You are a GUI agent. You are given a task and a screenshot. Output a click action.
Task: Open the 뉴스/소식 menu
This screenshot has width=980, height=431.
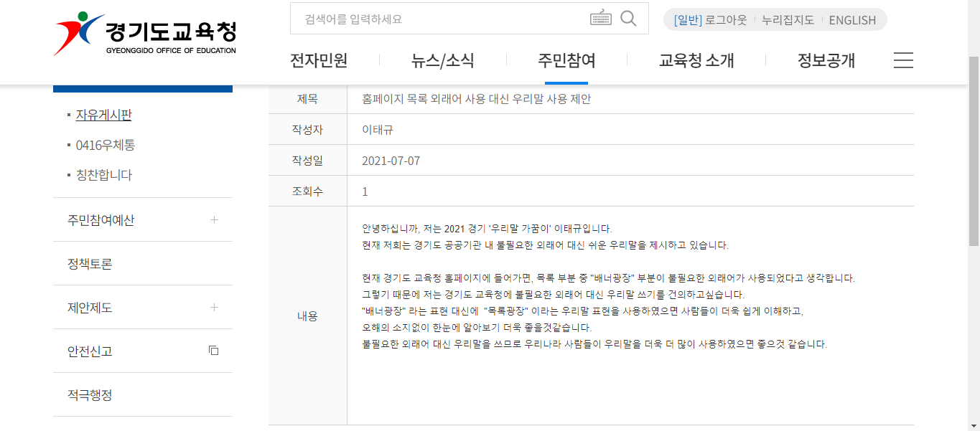coord(442,61)
